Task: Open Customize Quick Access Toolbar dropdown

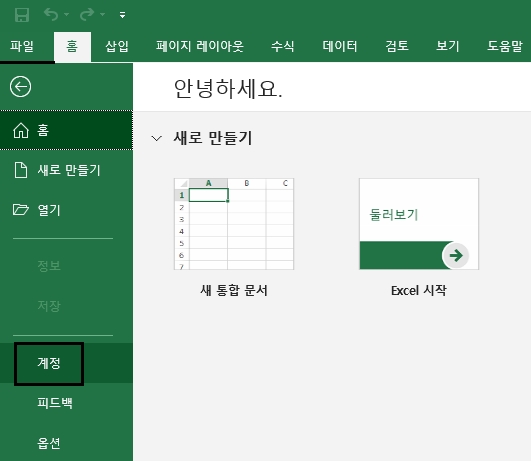Action: (x=122, y=15)
